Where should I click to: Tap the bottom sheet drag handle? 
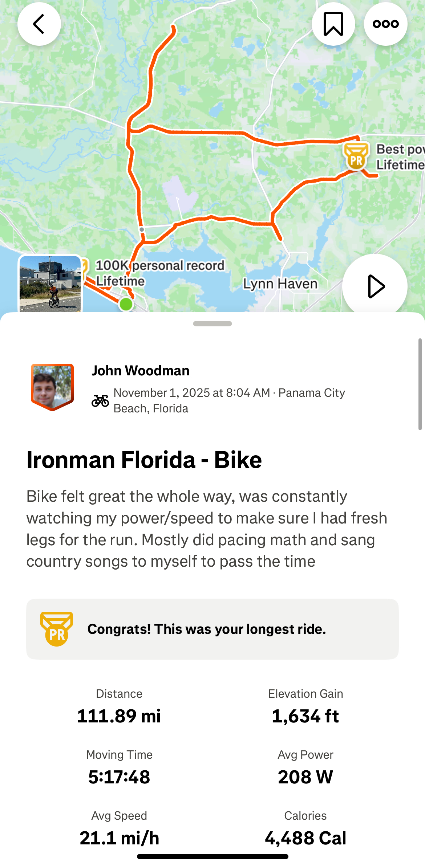(x=212, y=323)
